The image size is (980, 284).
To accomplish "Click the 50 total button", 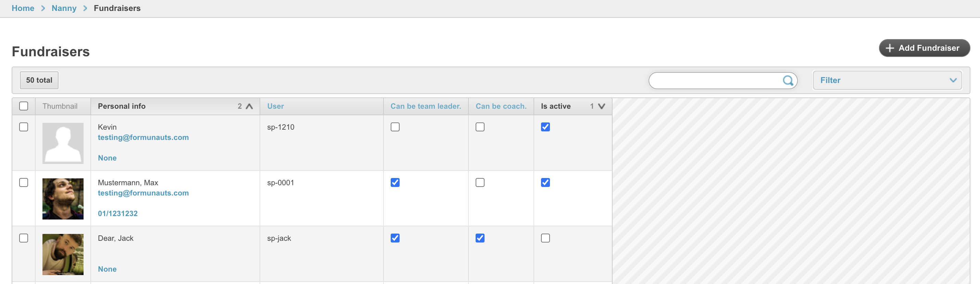I will coord(39,81).
